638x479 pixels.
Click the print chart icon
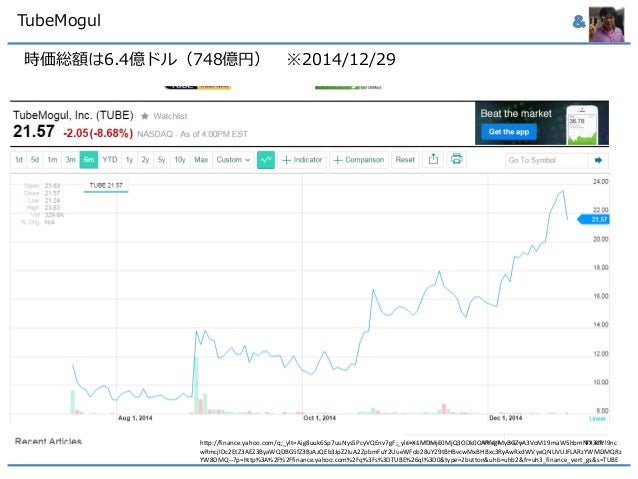pyautogui.click(x=457, y=159)
